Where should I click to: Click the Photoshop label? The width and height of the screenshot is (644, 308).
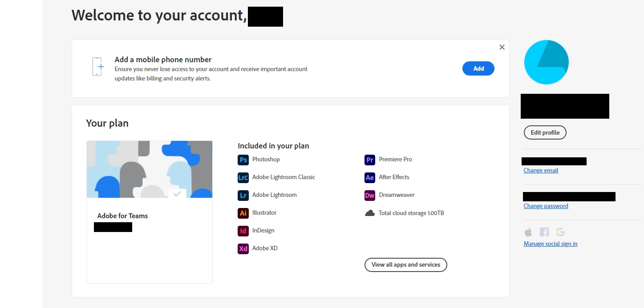(x=266, y=159)
